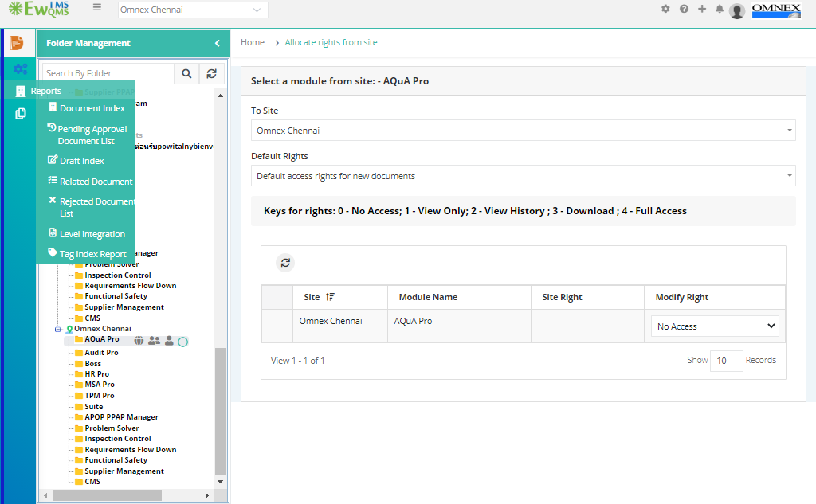Click the search magnifier button

click(186, 73)
